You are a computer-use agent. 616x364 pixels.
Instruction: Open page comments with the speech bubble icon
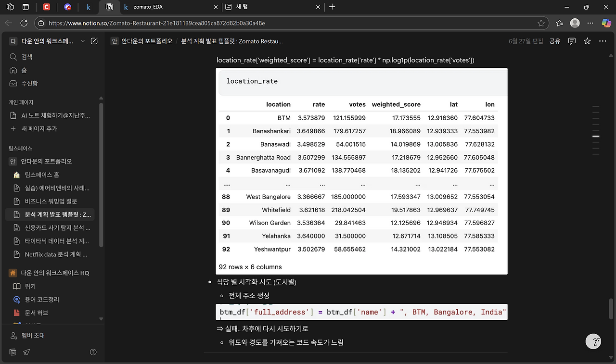pos(571,41)
